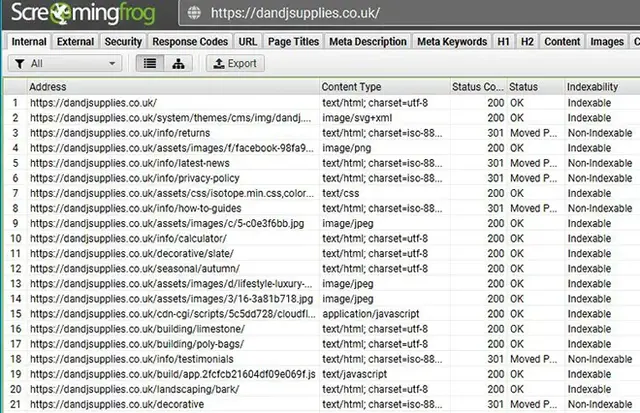The width and height of the screenshot is (640, 413).
Task: Click row number 10 in table
Action: (x=16, y=239)
